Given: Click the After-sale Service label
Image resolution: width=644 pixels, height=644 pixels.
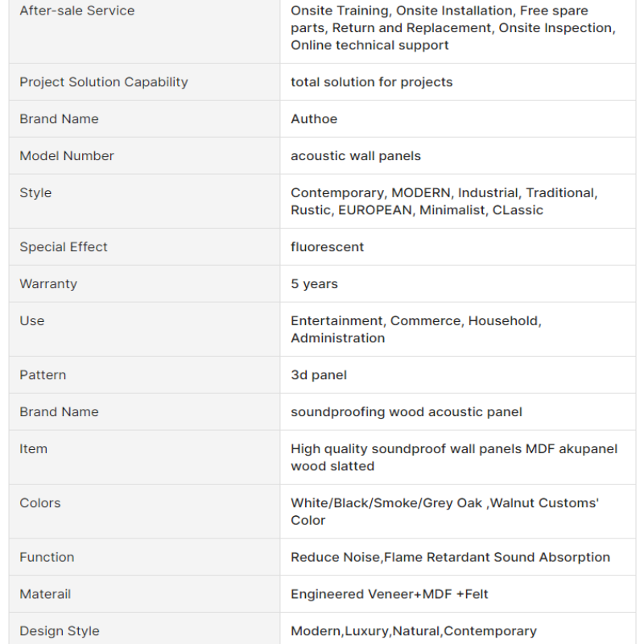Looking at the screenshot, I should tap(77, 10).
